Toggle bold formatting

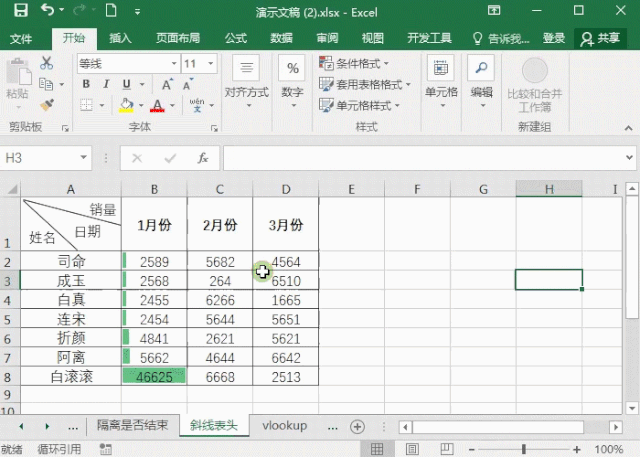point(86,84)
